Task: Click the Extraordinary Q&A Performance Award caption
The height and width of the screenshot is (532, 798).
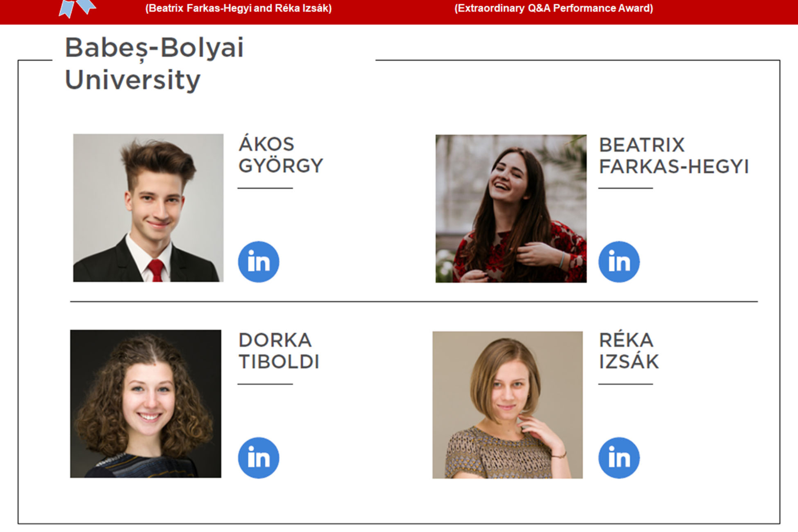Action: 553,8
